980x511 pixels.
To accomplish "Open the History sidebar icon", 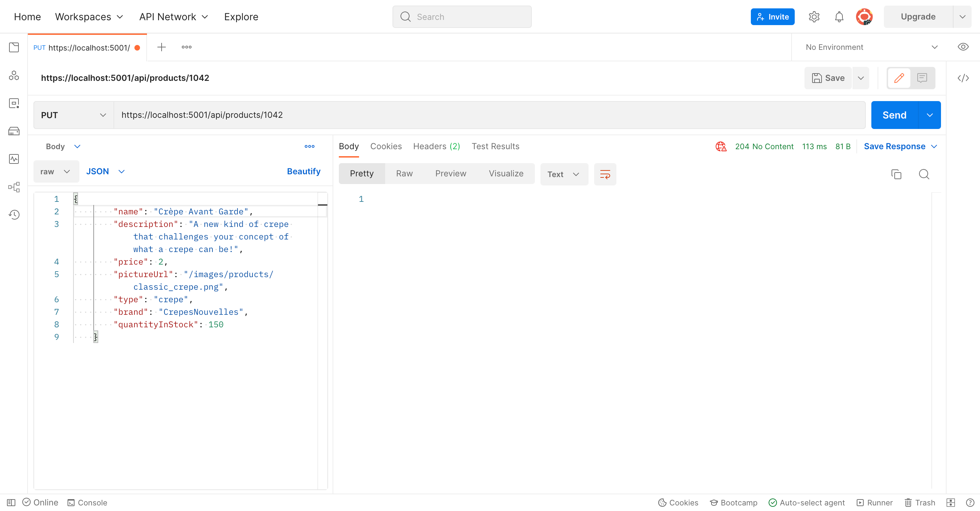I will [14, 215].
